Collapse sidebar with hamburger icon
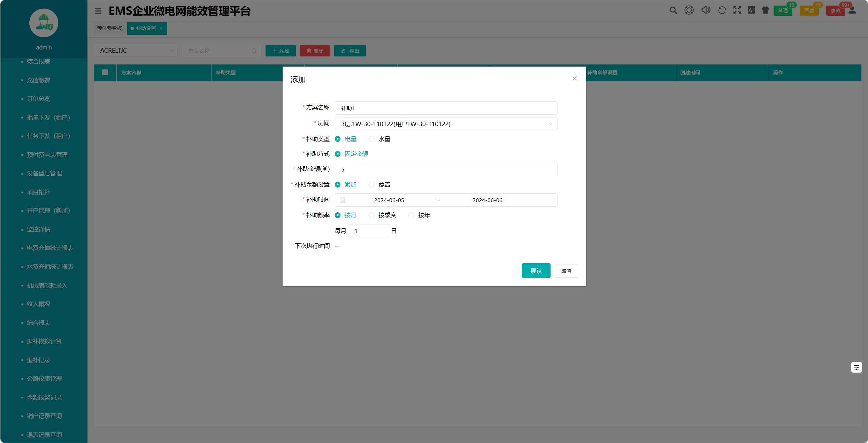 [x=98, y=11]
